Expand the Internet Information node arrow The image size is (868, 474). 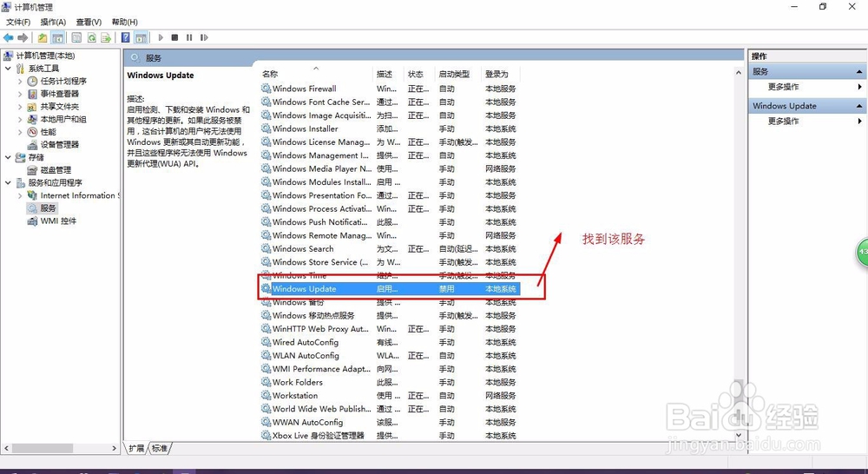tap(20, 195)
